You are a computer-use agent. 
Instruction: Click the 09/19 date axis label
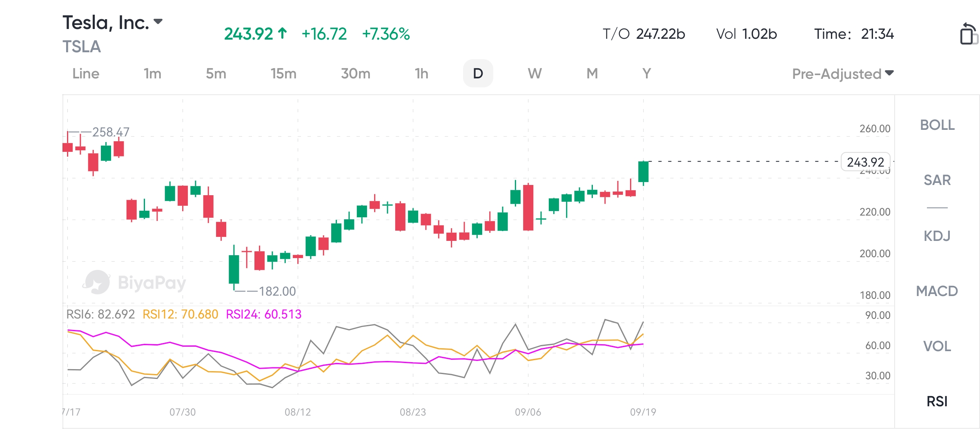click(643, 412)
